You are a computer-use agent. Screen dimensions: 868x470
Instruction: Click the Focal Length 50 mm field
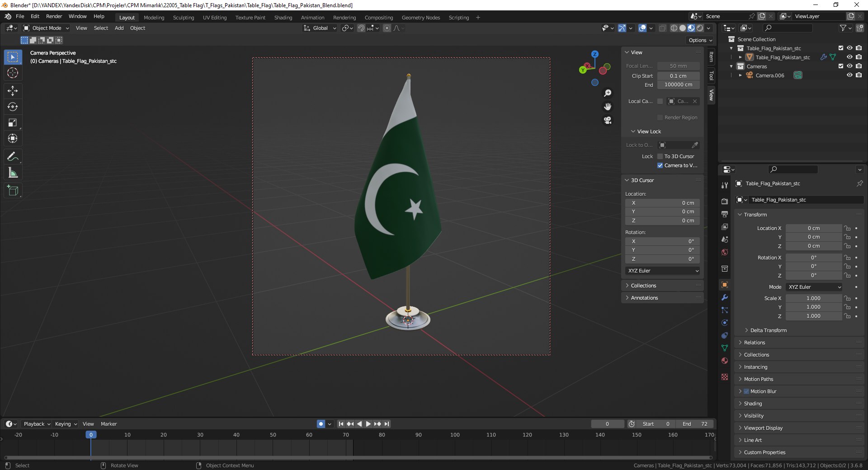coord(678,66)
